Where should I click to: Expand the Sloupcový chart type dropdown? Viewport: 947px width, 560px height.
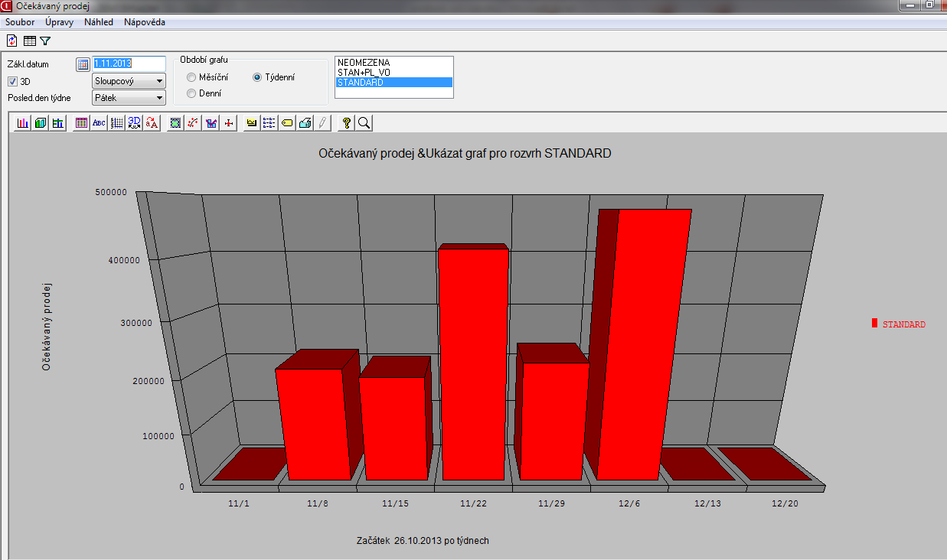[159, 81]
